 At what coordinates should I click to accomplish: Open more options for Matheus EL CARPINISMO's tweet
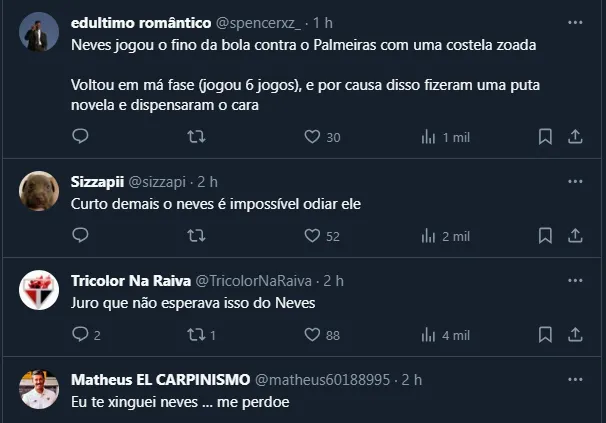(x=575, y=380)
